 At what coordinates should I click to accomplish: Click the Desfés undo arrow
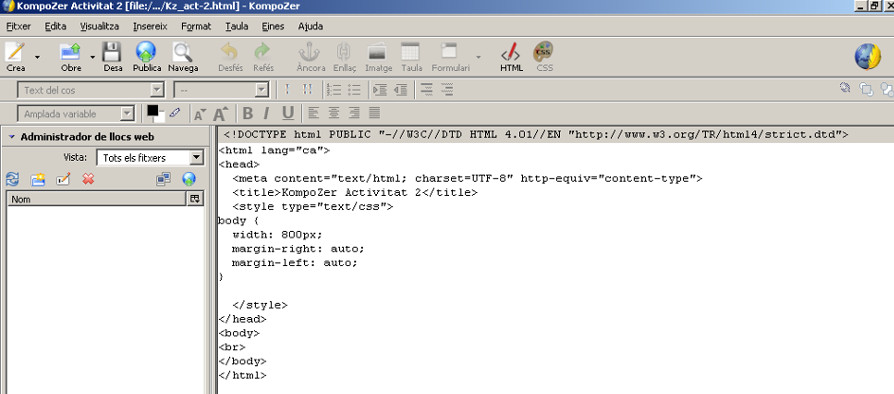229,52
